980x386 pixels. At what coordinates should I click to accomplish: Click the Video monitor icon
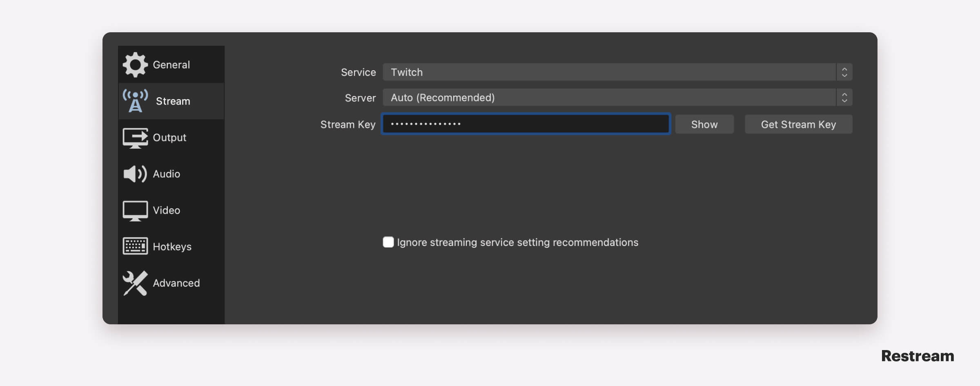135,211
